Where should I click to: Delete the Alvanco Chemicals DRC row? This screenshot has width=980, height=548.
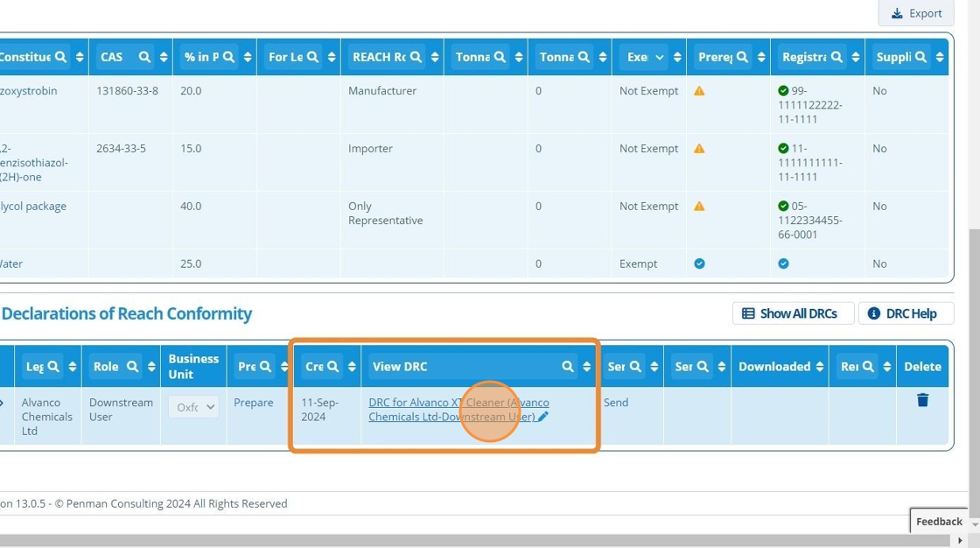pyautogui.click(x=922, y=400)
